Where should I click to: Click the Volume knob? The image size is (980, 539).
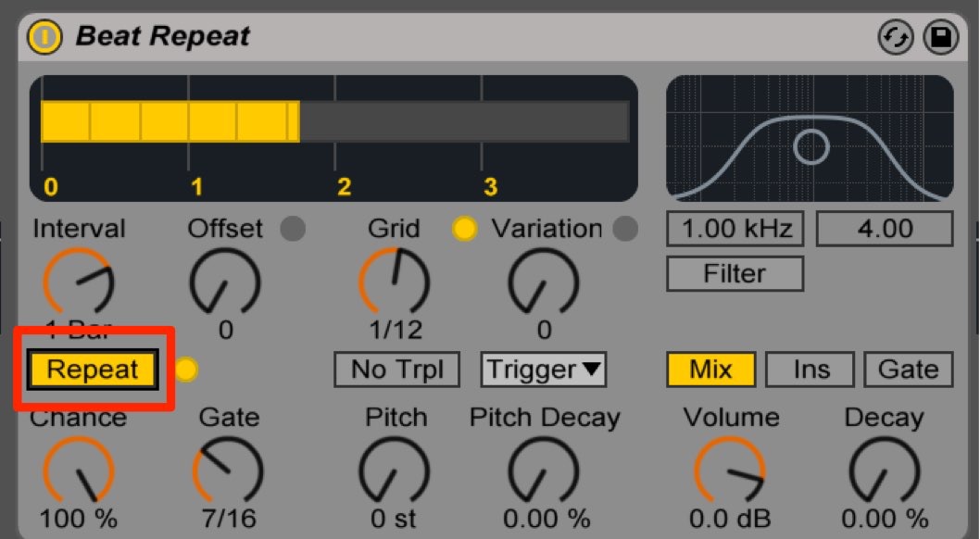point(729,470)
